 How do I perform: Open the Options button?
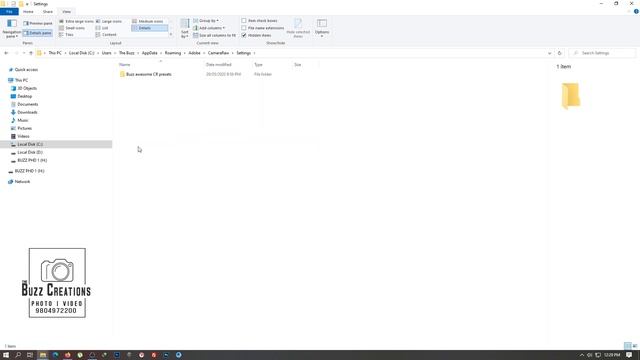click(x=322, y=29)
